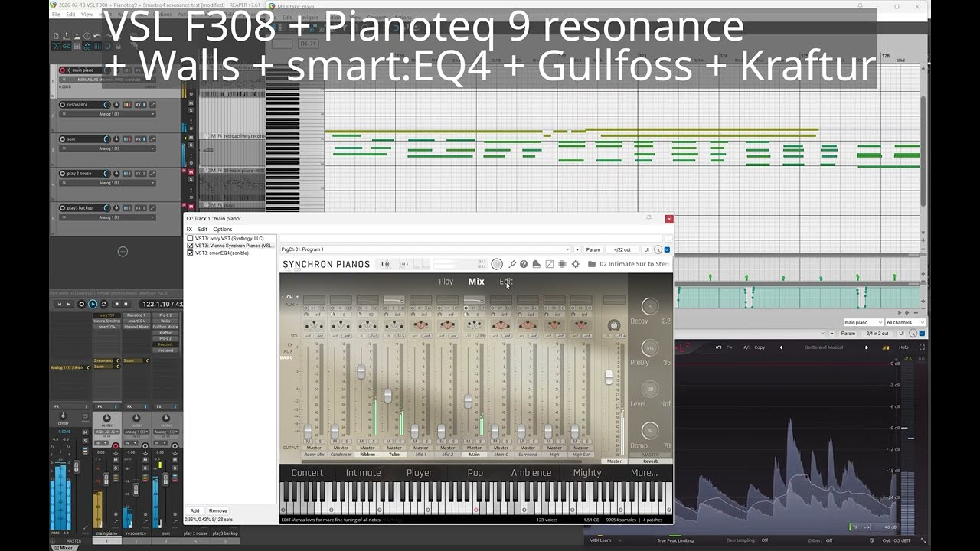
Task: Open routing button on resonance track
Action: pyautogui.click(x=127, y=105)
